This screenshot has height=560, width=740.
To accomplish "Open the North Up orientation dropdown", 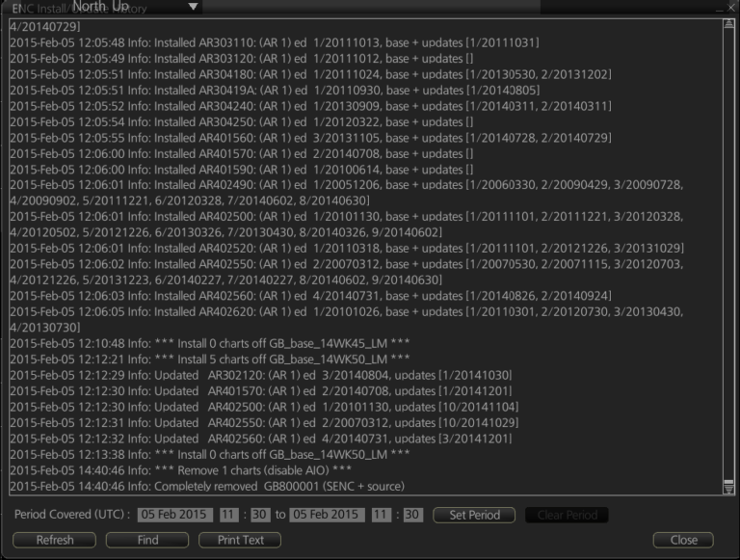I will tap(194, 7).
